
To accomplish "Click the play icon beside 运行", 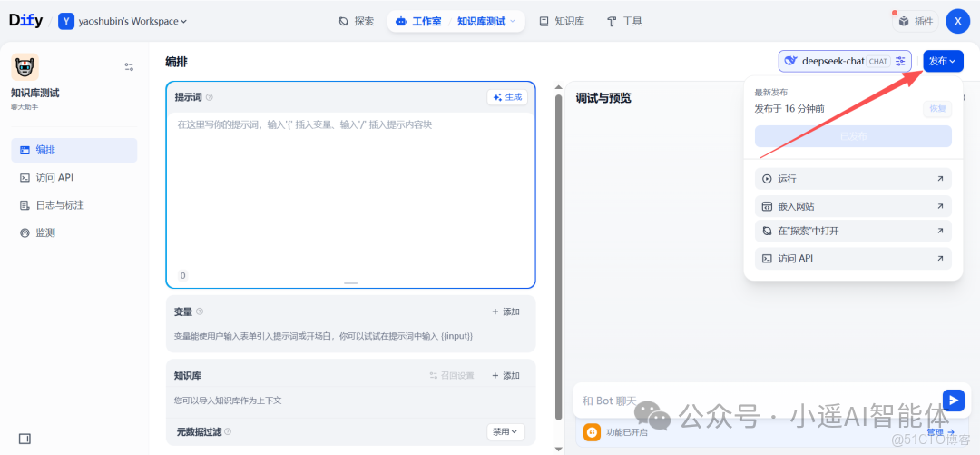I will tap(767, 179).
